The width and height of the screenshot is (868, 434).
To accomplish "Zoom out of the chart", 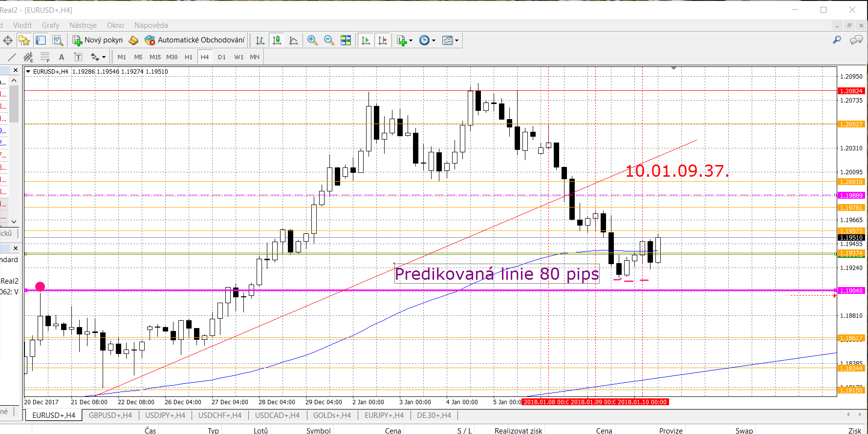I will point(329,41).
